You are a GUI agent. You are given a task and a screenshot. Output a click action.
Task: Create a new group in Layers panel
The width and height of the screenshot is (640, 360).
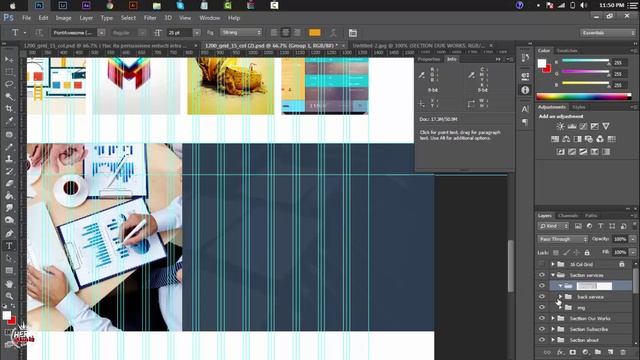coord(598,352)
